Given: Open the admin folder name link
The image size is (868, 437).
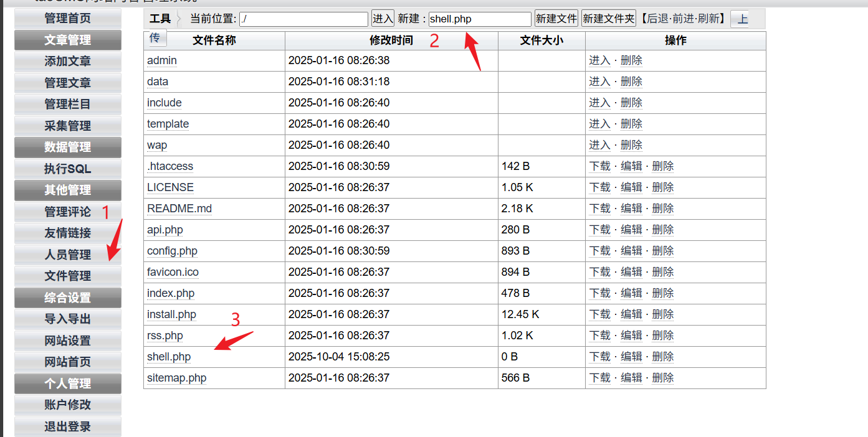Looking at the screenshot, I should coord(161,60).
